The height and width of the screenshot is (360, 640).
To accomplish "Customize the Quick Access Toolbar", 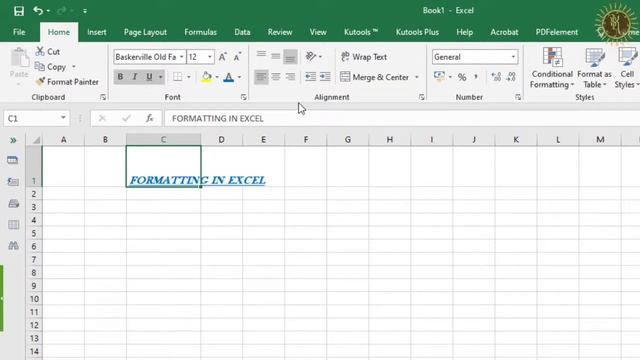I will (x=85, y=11).
